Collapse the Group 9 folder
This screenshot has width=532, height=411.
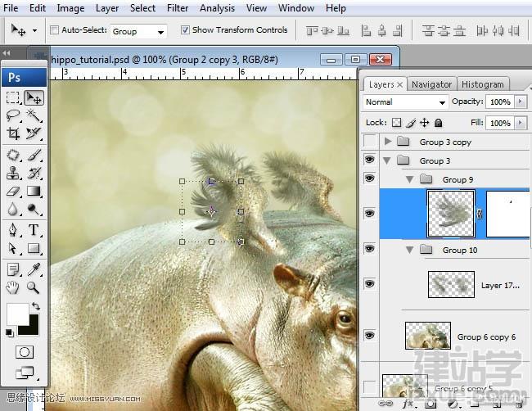pyautogui.click(x=409, y=179)
